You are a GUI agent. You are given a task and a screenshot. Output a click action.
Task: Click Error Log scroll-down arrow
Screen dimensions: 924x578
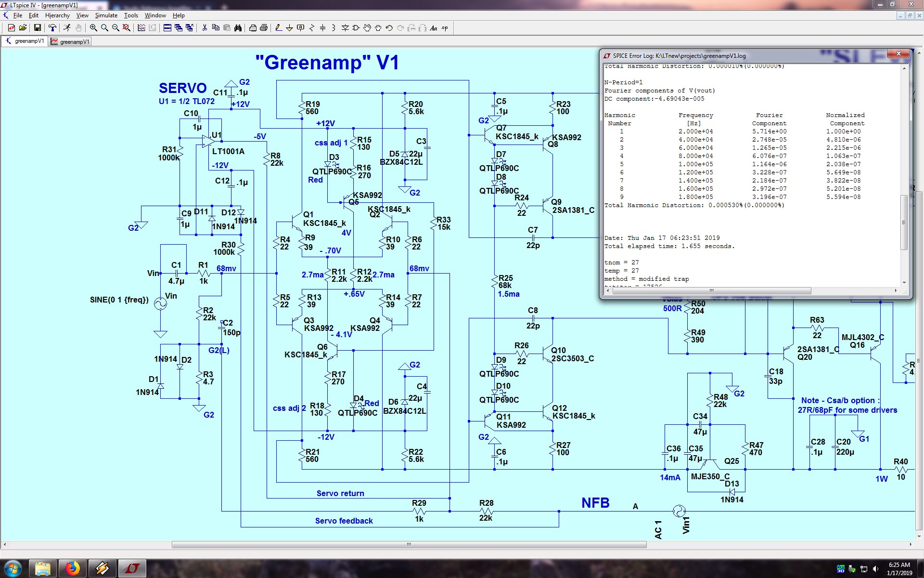pos(904,283)
